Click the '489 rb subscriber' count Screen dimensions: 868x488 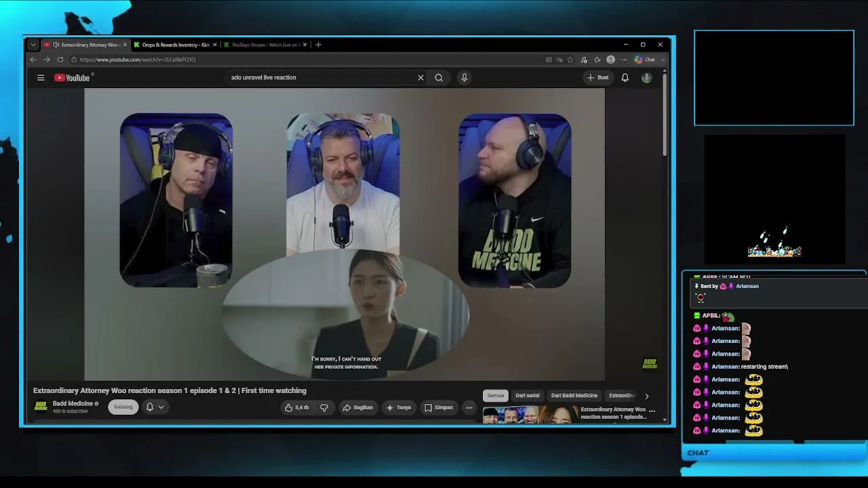pyautogui.click(x=71, y=411)
